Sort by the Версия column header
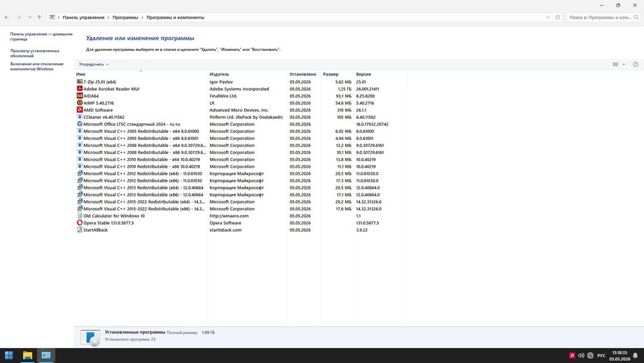644x363 pixels. coord(363,74)
